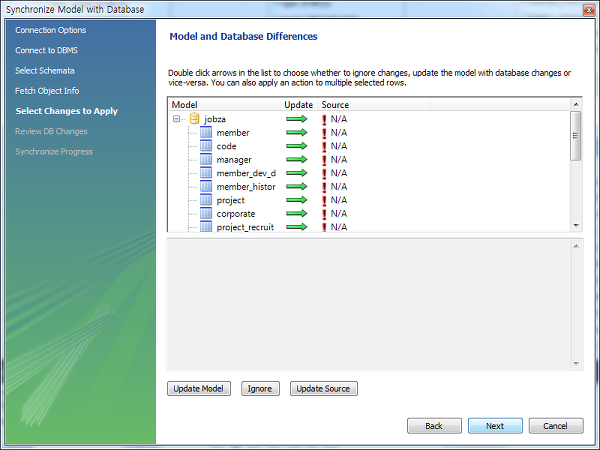Image resolution: width=600 pixels, height=450 pixels.
Task: Open the Fetch Object Info step
Action: click(47, 91)
